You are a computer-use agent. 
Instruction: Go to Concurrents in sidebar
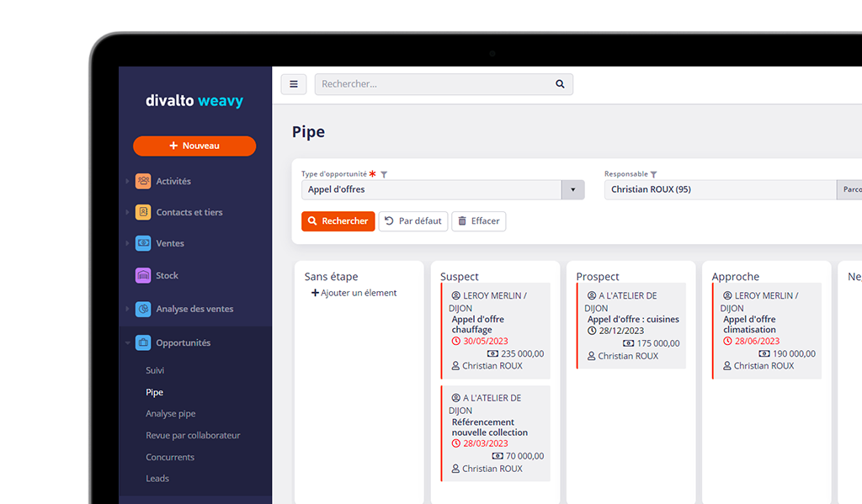point(170,457)
